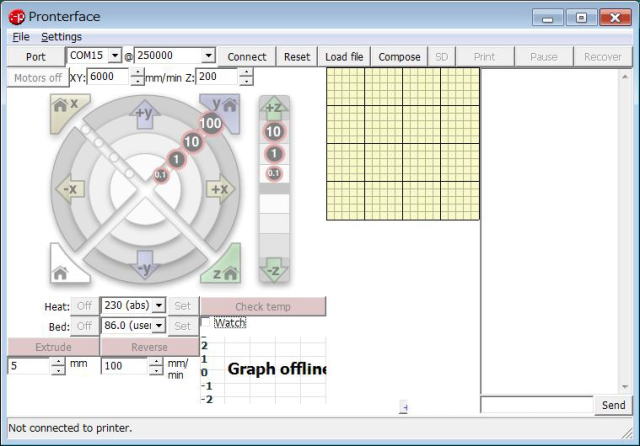The height and width of the screenshot is (446, 640).
Task: Open the 86.0 bed temperature dropdown
Action: tap(159, 325)
